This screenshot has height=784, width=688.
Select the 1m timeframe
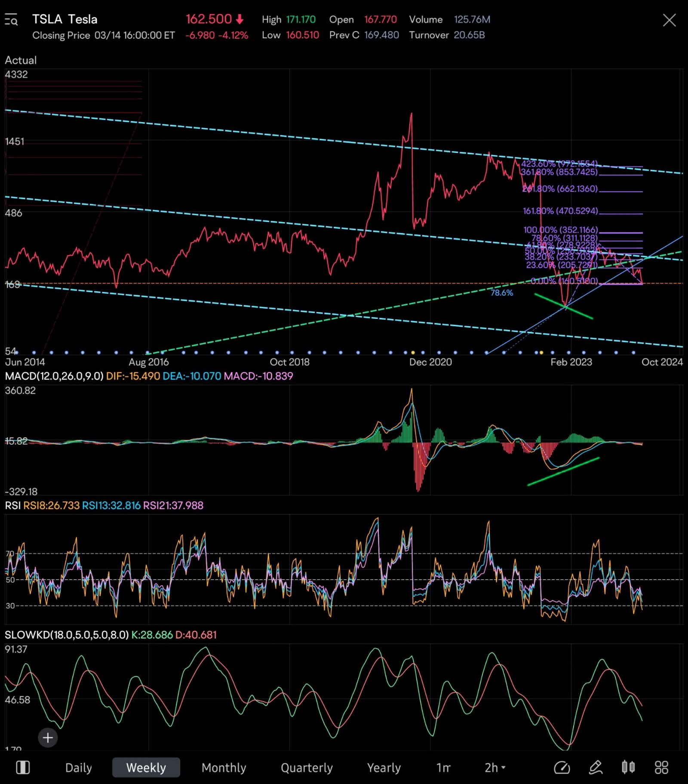coord(443,768)
